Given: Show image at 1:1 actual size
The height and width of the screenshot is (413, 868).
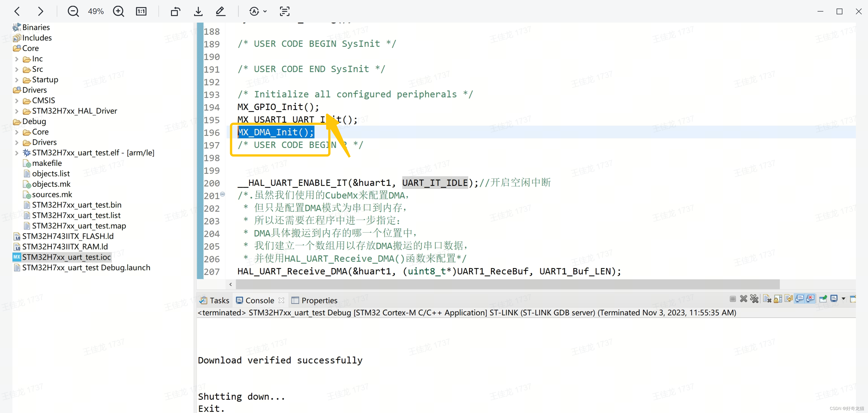Looking at the screenshot, I should pos(141,11).
